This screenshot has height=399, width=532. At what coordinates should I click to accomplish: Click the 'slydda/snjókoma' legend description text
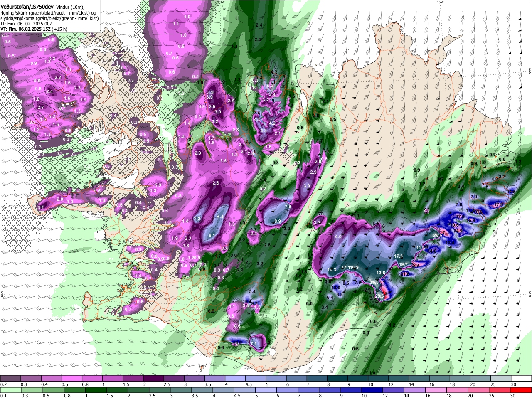pos(17,19)
